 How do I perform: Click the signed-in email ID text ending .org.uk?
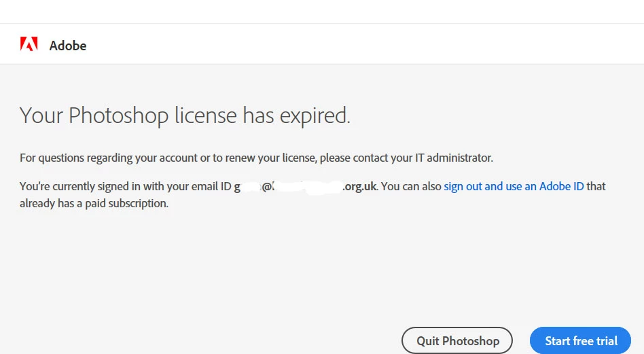point(305,186)
